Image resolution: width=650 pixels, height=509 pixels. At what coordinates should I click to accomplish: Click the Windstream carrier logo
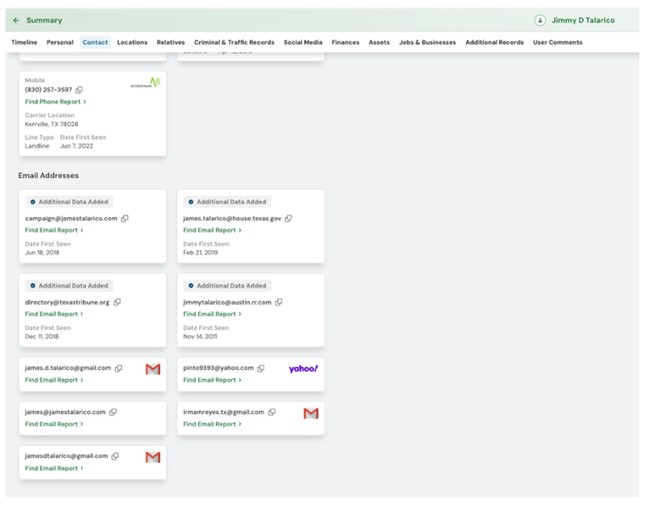(x=146, y=83)
